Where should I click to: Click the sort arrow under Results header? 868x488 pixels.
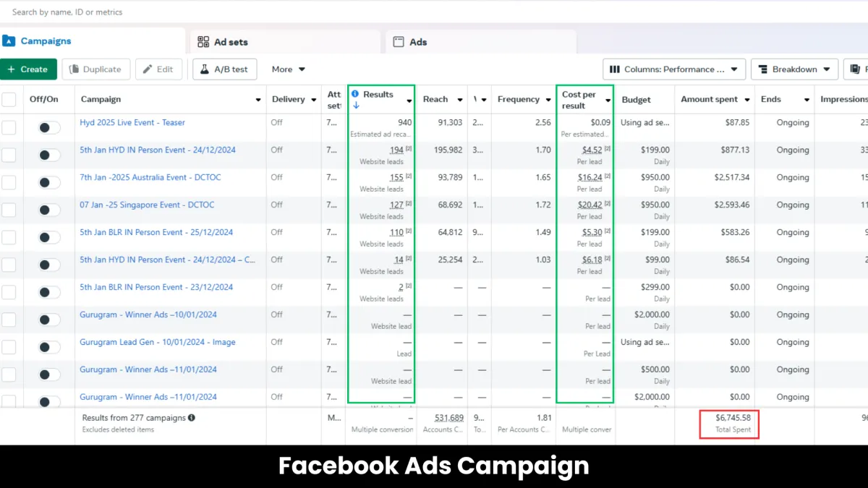tap(356, 106)
